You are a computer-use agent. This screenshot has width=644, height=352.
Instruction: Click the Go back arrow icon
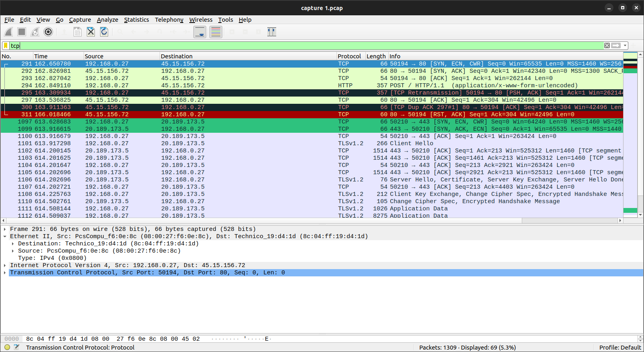(133, 32)
